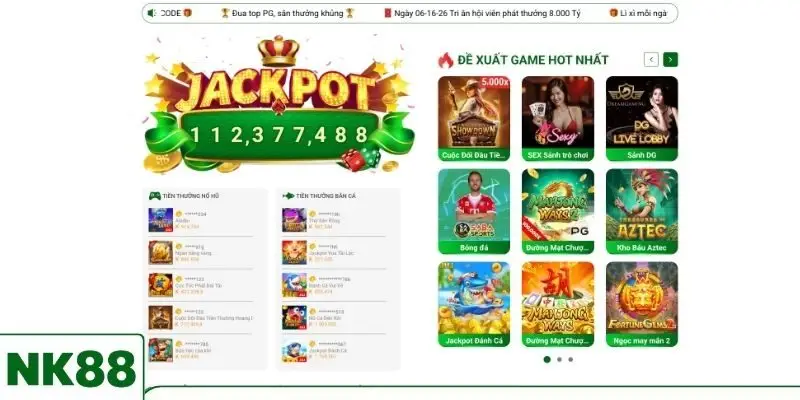Click the NK88 logo
Viewport: 800px width, 400px height.
[71, 368]
